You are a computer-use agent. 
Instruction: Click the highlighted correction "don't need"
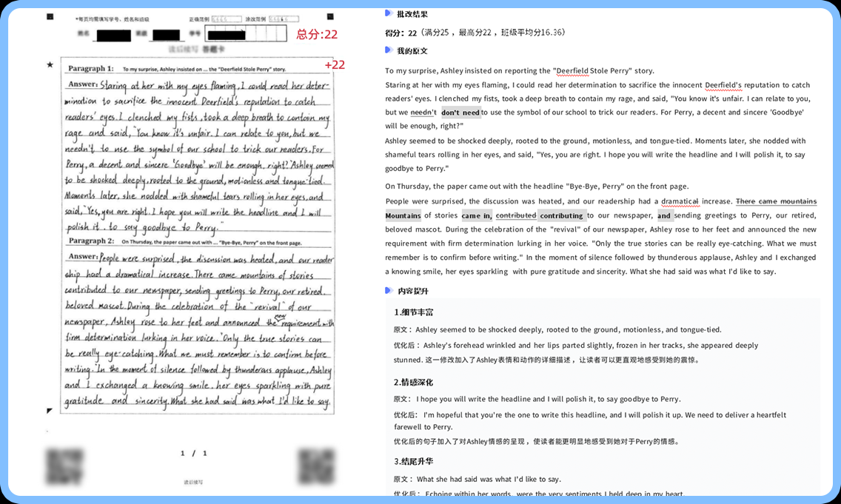[460, 112]
